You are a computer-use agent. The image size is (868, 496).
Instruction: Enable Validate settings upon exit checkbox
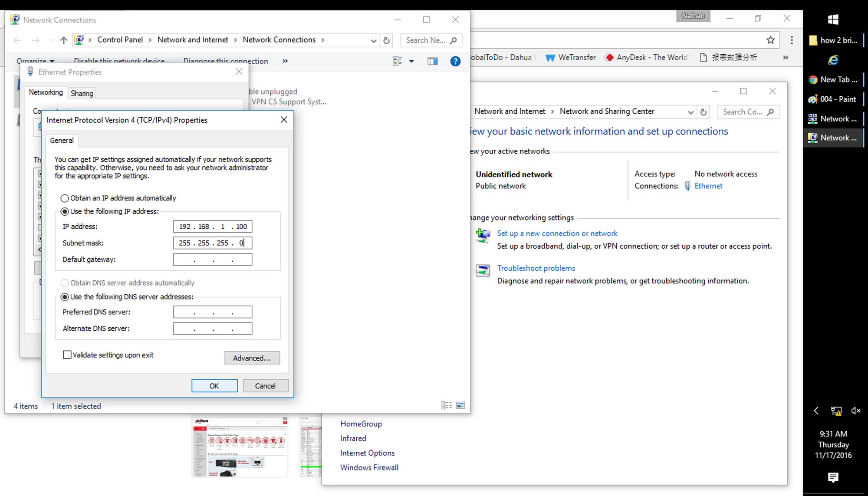click(x=67, y=355)
